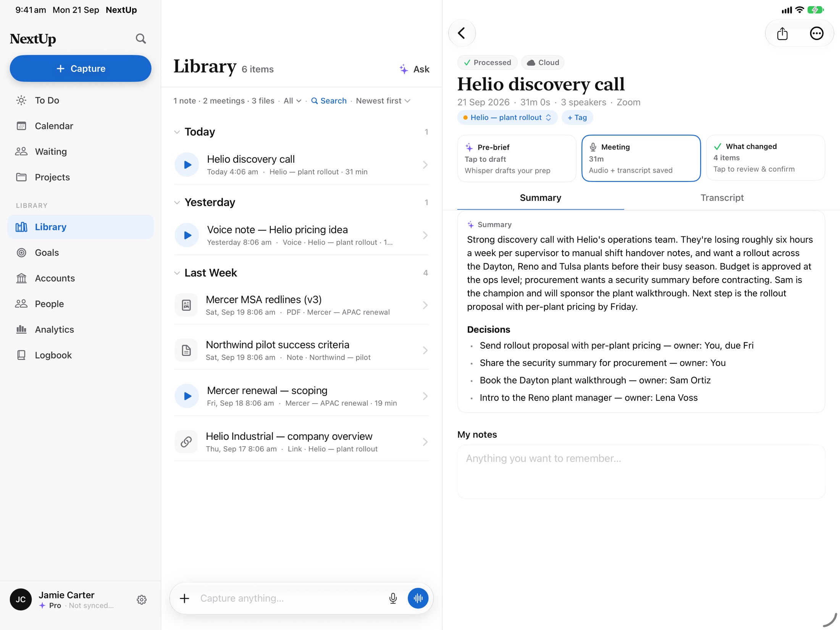Open the Goals sidebar item
The height and width of the screenshot is (630, 840).
81,252
